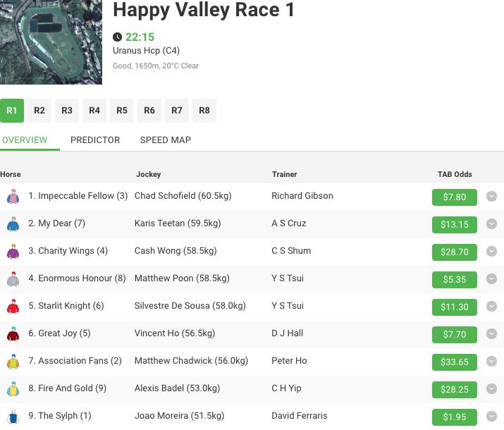Go to race R8

204,111
